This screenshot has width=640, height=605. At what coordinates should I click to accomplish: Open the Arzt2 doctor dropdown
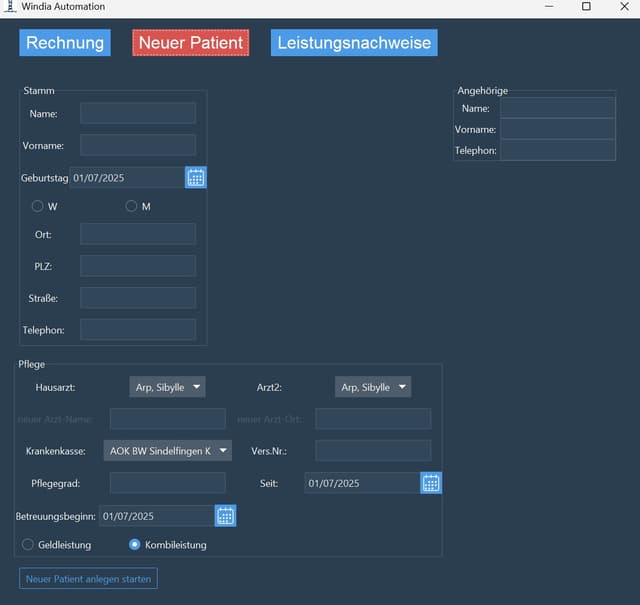click(x=372, y=387)
